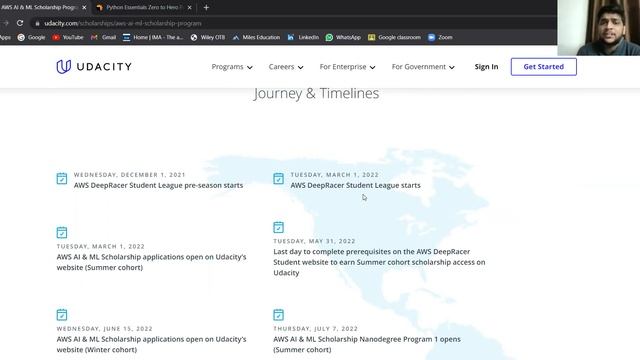
Task: Click the Journey & Timelines heading
Action: [316, 93]
